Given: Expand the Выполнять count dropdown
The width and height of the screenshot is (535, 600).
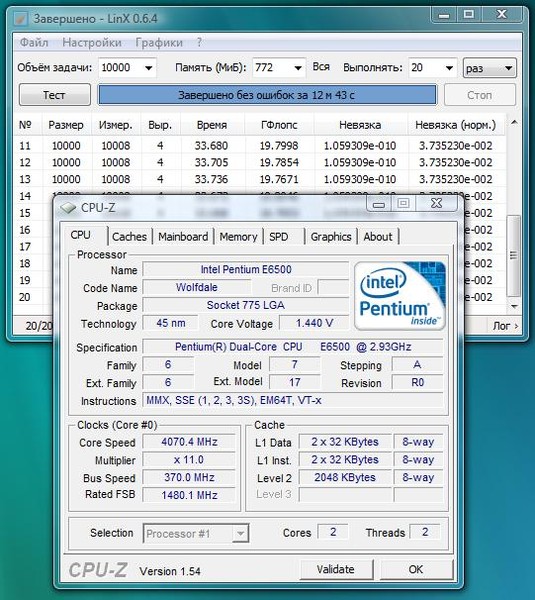Looking at the screenshot, I should 449,68.
